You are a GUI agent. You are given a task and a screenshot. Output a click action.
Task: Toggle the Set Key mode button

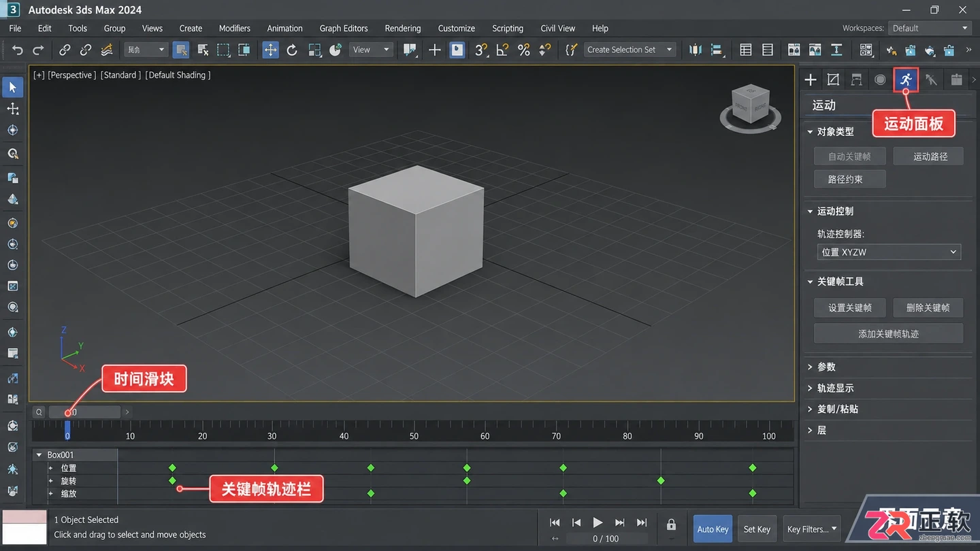tap(757, 529)
